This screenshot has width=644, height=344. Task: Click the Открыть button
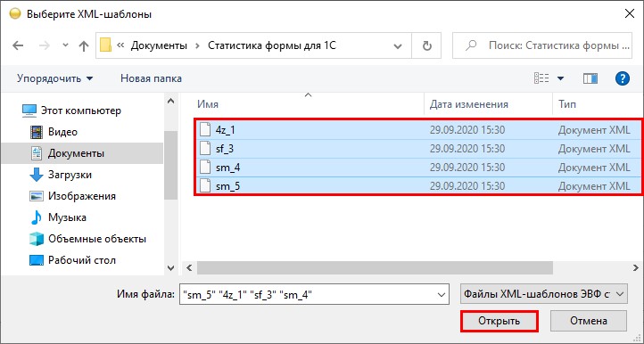[499, 321]
